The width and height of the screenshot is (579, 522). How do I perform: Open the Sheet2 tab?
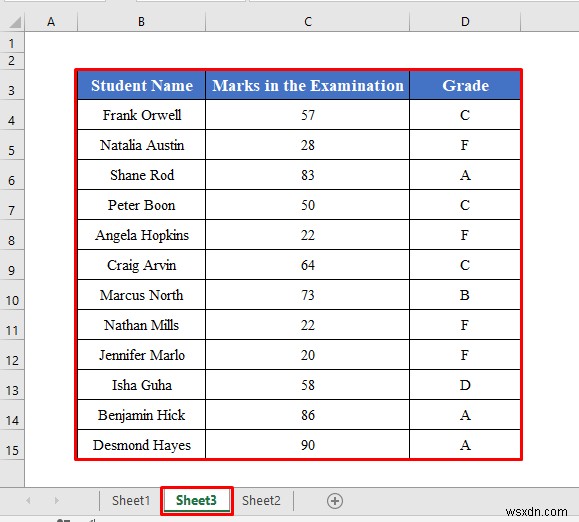261,501
